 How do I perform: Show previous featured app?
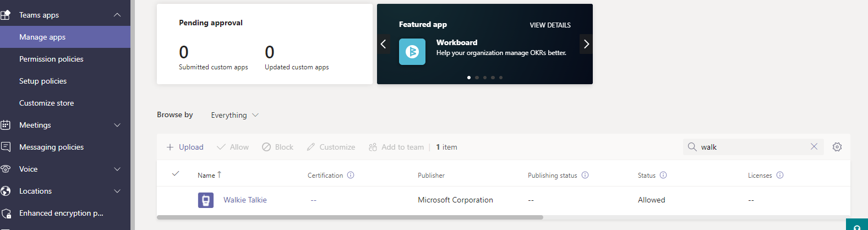coord(384,44)
